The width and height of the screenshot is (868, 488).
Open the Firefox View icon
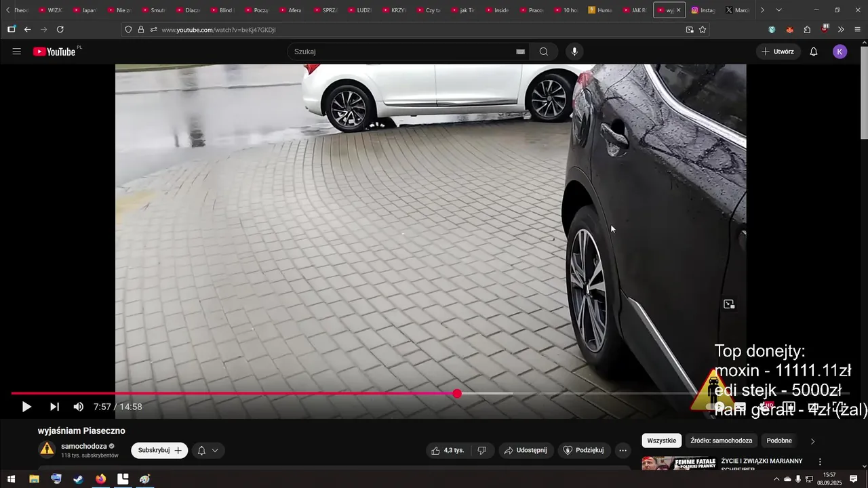tap(12, 30)
